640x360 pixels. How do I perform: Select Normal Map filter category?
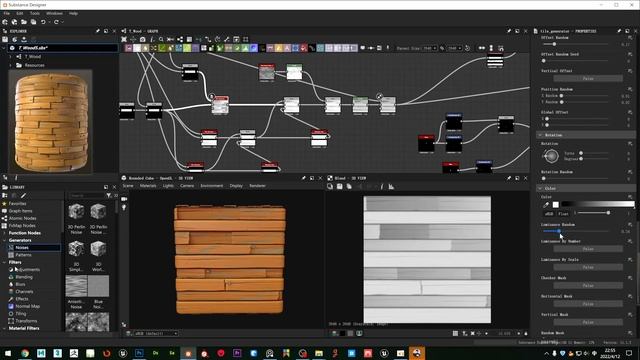27,307
